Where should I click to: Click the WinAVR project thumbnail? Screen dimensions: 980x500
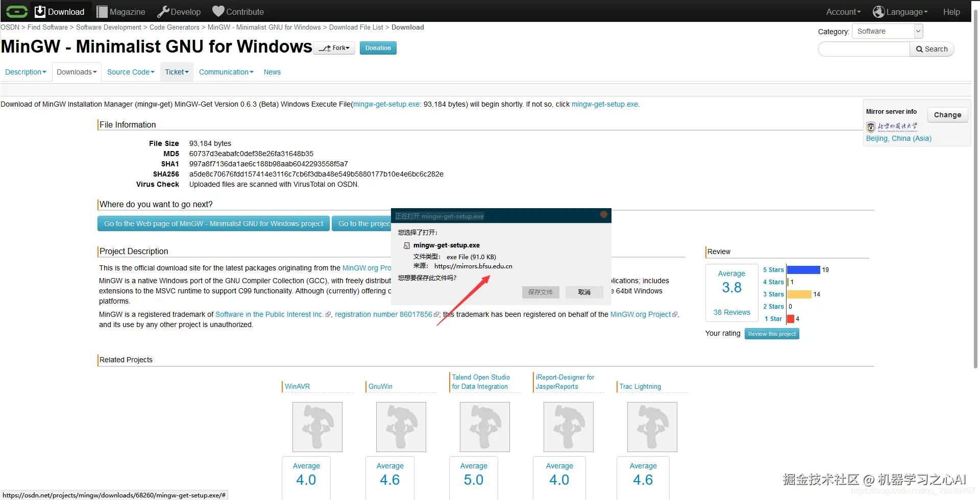[317, 427]
